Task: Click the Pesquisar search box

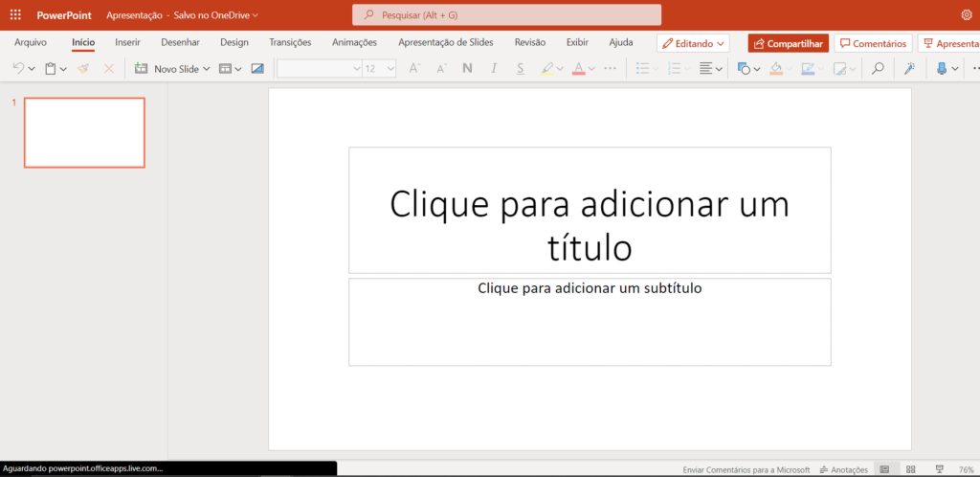Action: (507, 15)
